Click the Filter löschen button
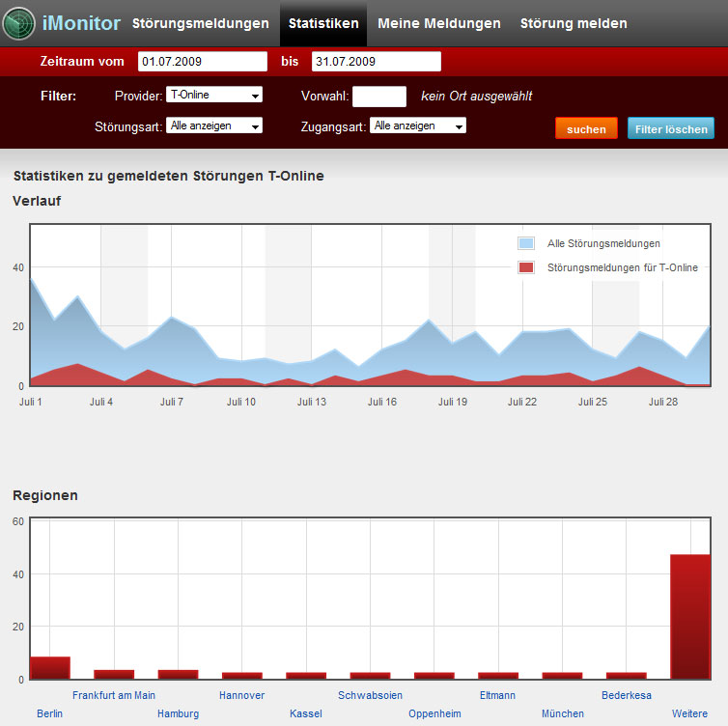This screenshot has width=728, height=726. click(x=671, y=128)
